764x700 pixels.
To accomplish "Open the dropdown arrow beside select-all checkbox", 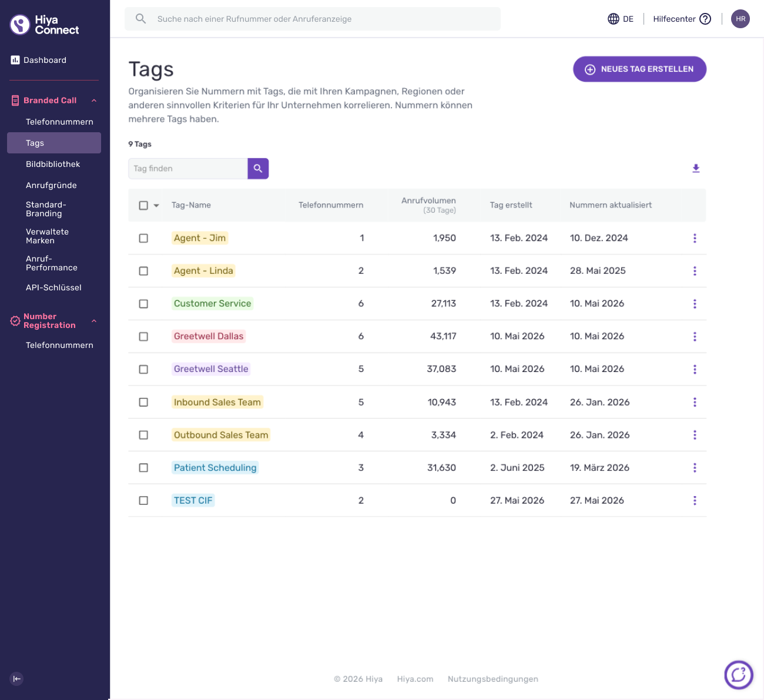I will tap(156, 206).
